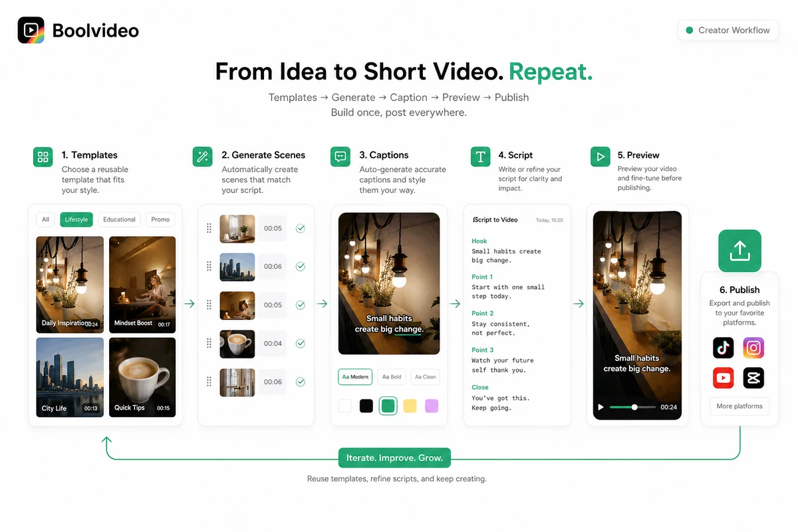Screen dimensions: 798x532
Task: Select the Lifestyle template filter tab
Action: pos(76,219)
